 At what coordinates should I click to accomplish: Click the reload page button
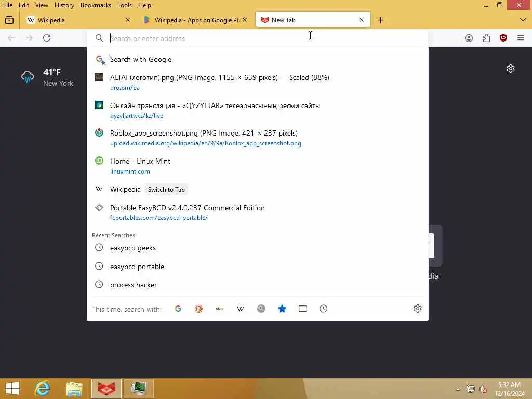(x=47, y=38)
